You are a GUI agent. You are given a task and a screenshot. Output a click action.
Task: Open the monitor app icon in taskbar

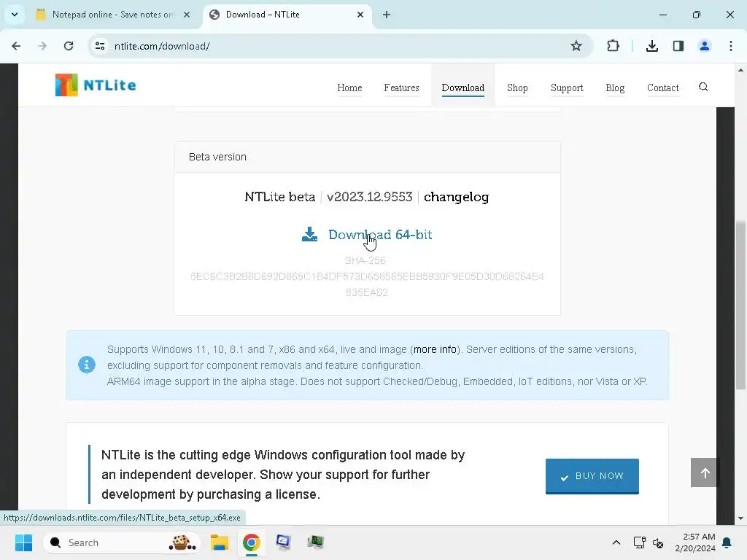(x=283, y=542)
